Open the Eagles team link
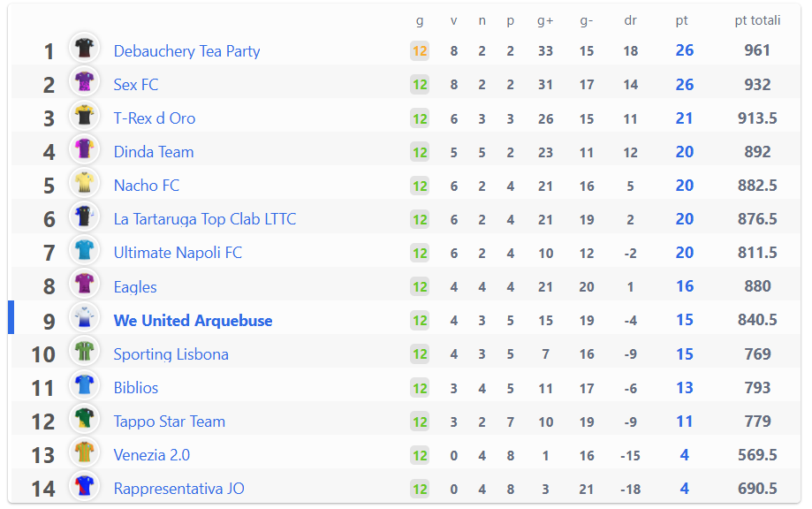The height and width of the screenshot is (509, 812). pos(135,287)
